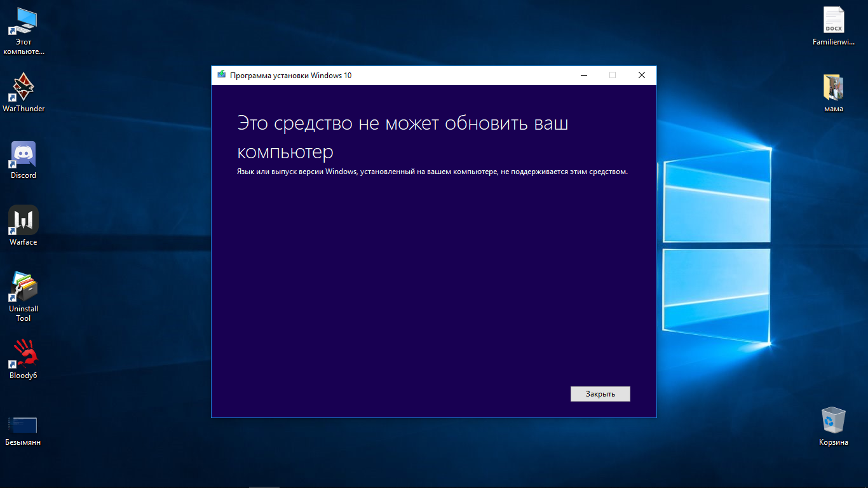Select the Bloody6 desktop shortcut
Image resolution: width=868 pixels, height=488 pixels.
pos(24,360)
